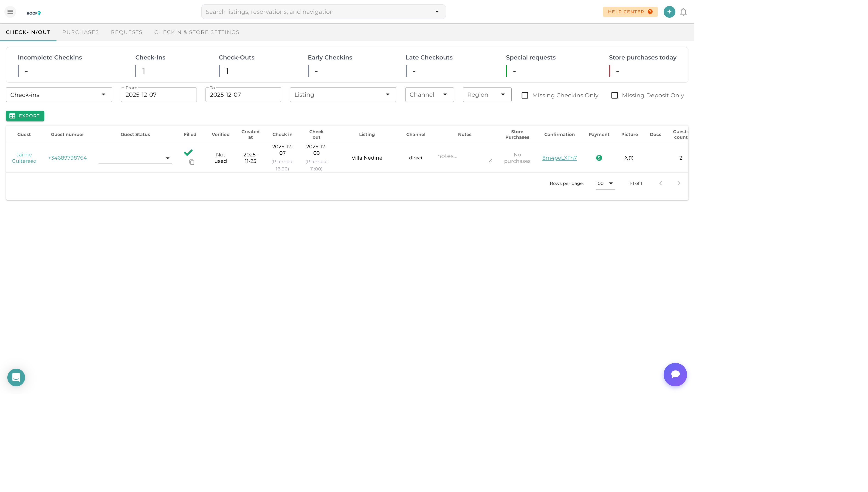Enable Missing Deposit Only checkbox
The height and width of the screenshot is (492, 868).
pos(614,95)
